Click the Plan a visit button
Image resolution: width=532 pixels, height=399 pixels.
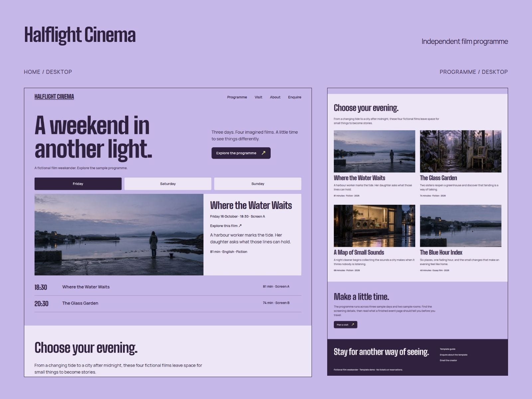(345, 325)
